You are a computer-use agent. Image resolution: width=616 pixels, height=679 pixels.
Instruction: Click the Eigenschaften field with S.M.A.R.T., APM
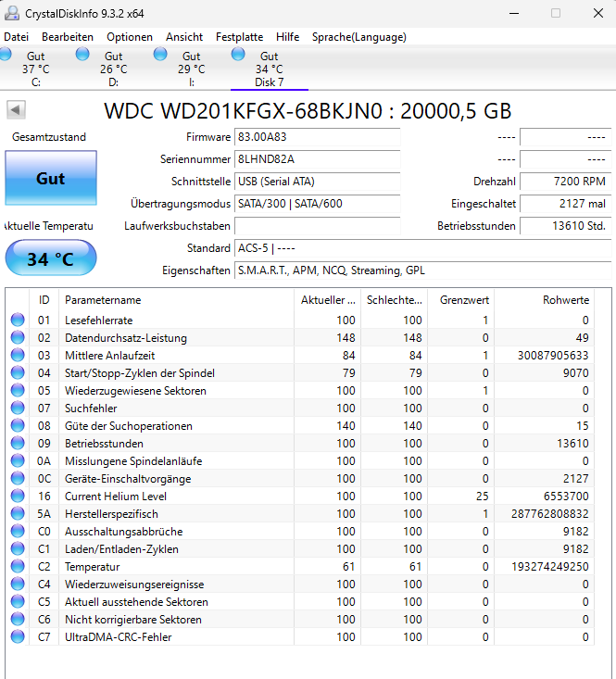(x=422, y=270)
